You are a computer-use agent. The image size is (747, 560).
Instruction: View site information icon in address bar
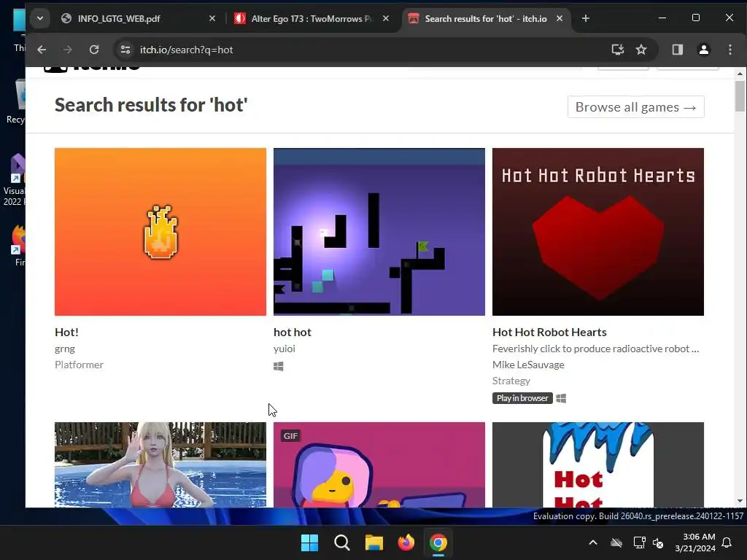125,50
